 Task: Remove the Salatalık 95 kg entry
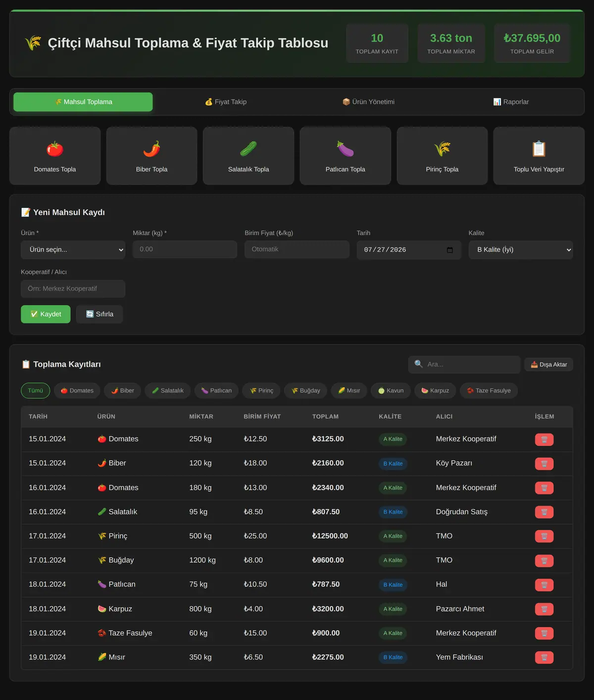(544, 512)
